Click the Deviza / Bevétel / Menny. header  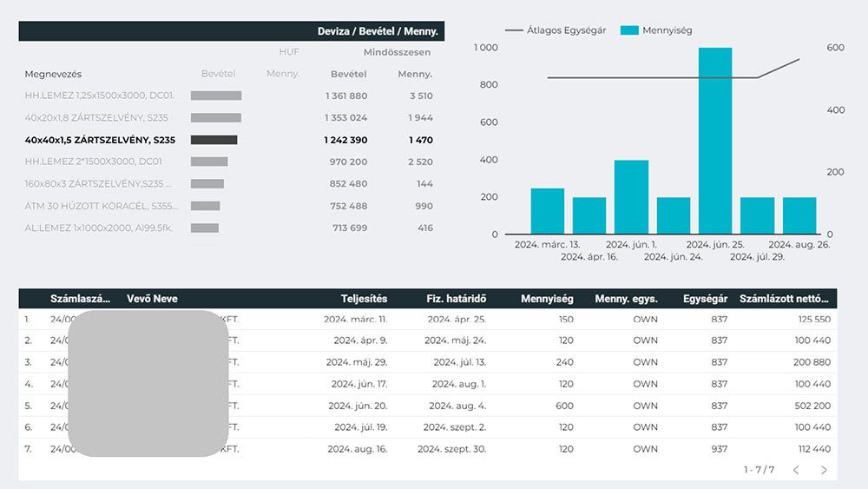(x=377, y=31)
